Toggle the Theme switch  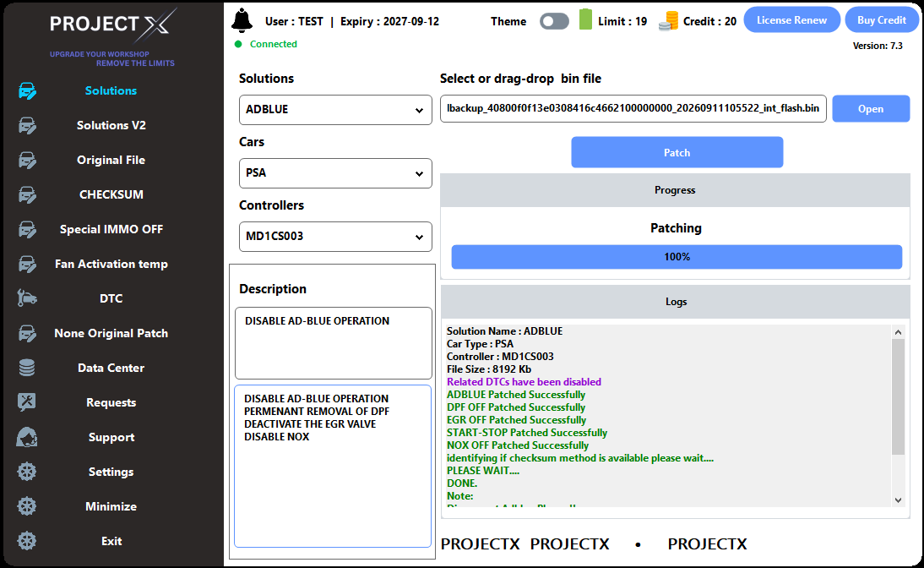click(554, 21)
